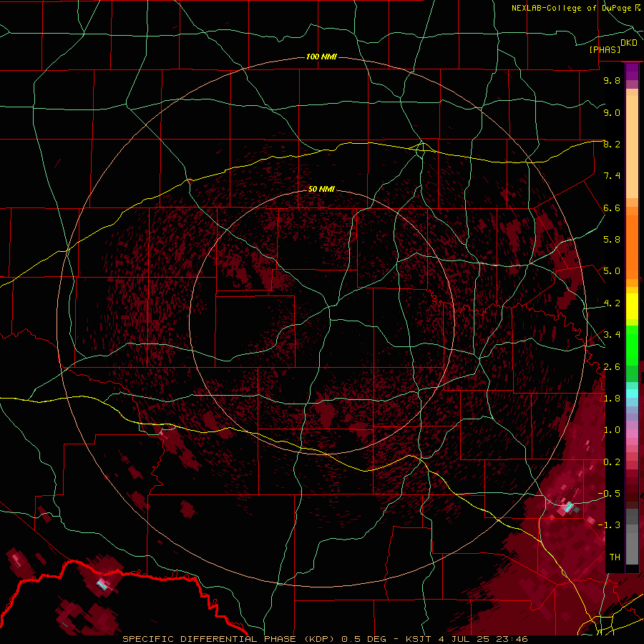Click the 0.2 scale value
Screen dimensions: 644x644
click(x=612, y=462)
